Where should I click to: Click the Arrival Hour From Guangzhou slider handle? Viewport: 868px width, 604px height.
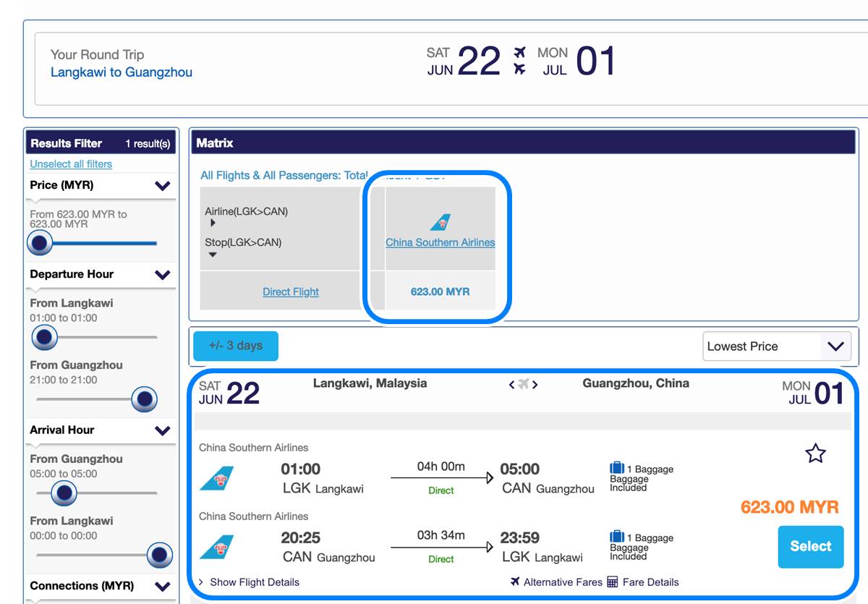pos(64,493)
